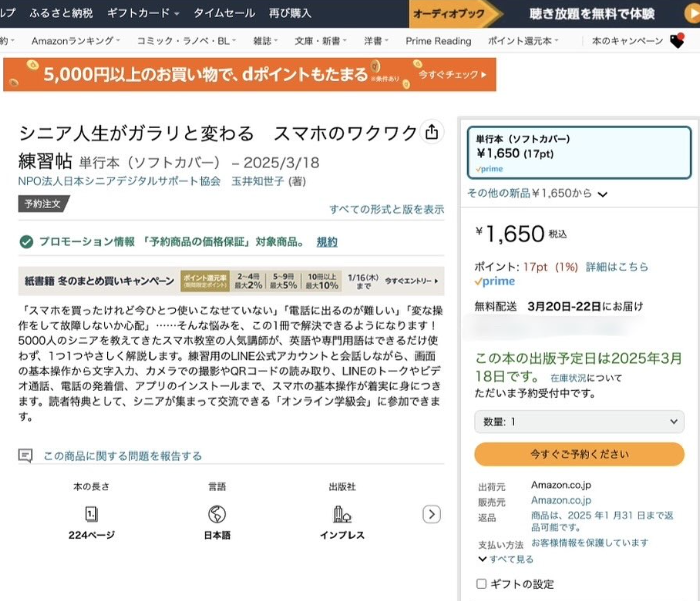Viewport: 700px width, 601px height.
Task: Click 今すぐご予約ください pre-order button
Action: click(579, 454)
